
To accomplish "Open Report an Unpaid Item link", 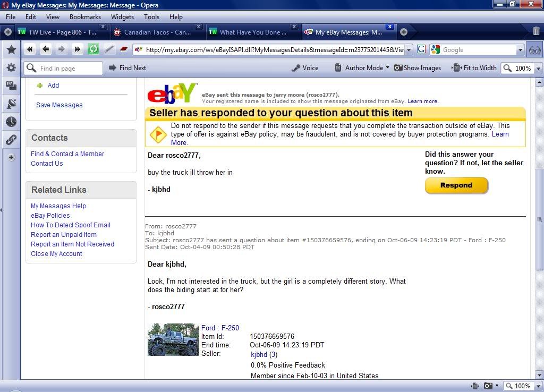I will click(64, 234).
